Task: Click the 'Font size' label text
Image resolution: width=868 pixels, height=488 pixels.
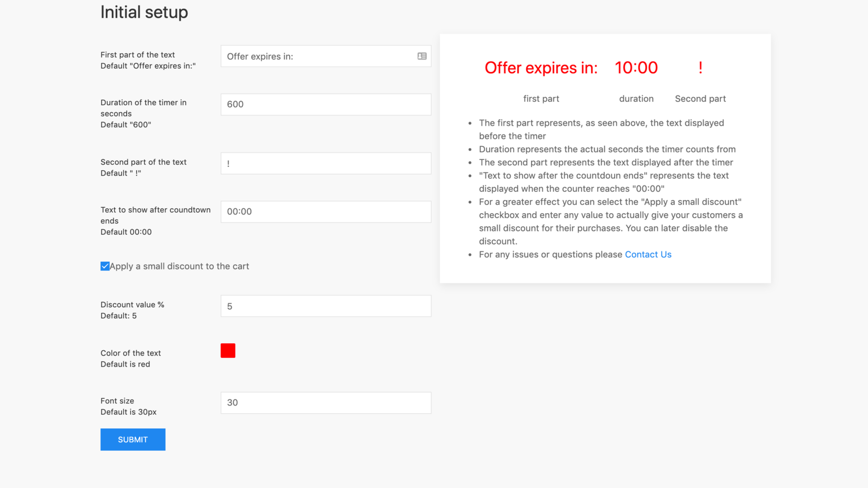Action: 117,401
